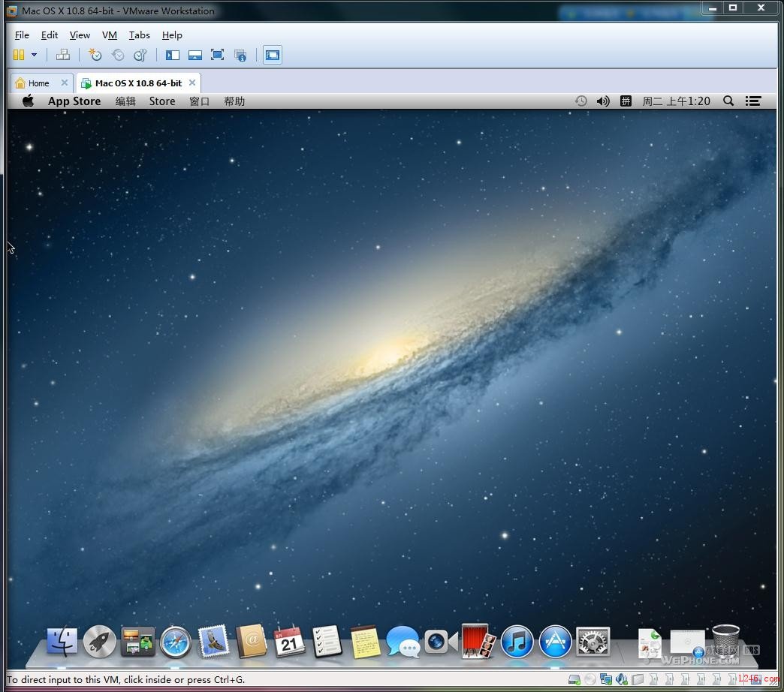Close the Mac OS X 10.8 64-bit tab
The width and height of the screenshot is (784, 692).
(x=192, y=83)
